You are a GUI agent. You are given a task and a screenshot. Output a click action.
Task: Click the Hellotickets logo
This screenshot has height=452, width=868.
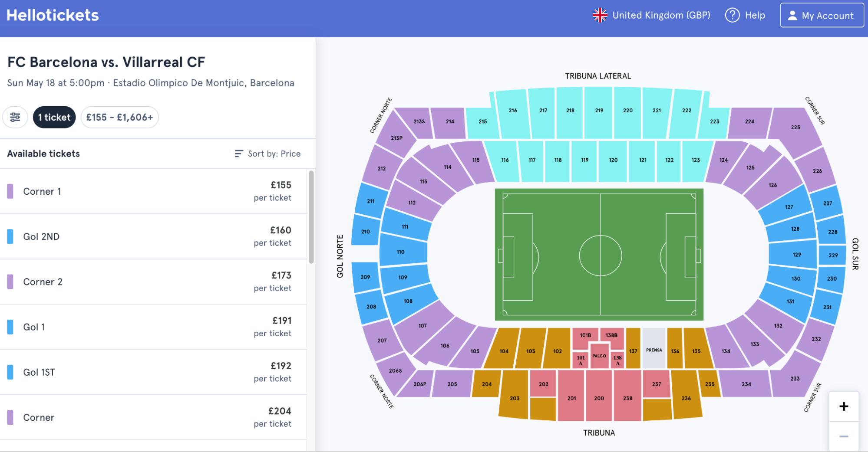(x=52, y=15)
